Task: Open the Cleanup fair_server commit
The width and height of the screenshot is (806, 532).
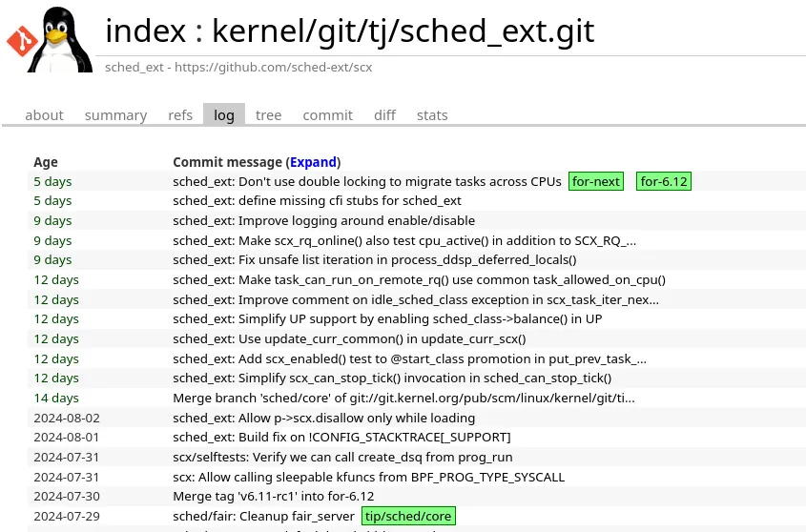Action: pyautogui.click(x=263, y=517)
